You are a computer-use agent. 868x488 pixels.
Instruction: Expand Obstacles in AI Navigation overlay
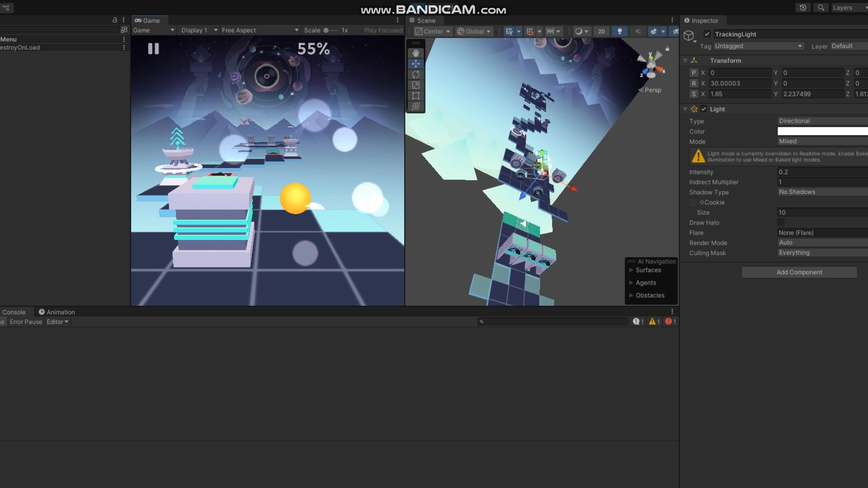coord(631,296)
